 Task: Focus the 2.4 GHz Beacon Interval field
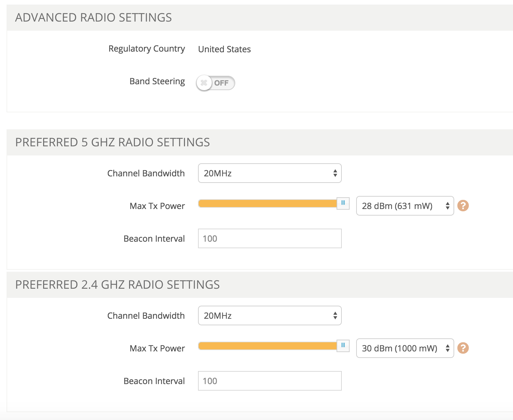click(270, 381)
